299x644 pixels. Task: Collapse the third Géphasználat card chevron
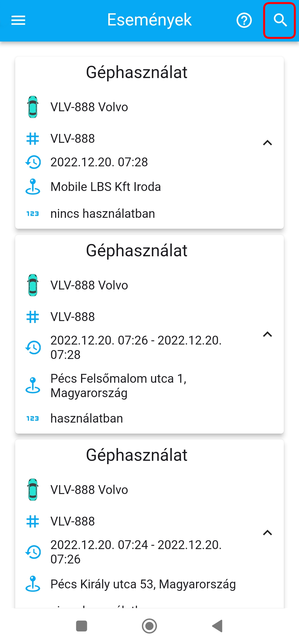click(267, 532)
